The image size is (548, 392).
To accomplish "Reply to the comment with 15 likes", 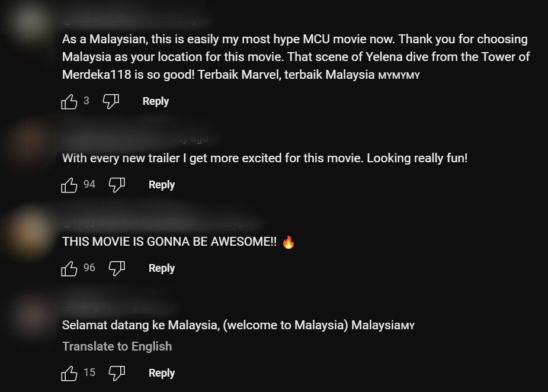I will click(162, 373).
